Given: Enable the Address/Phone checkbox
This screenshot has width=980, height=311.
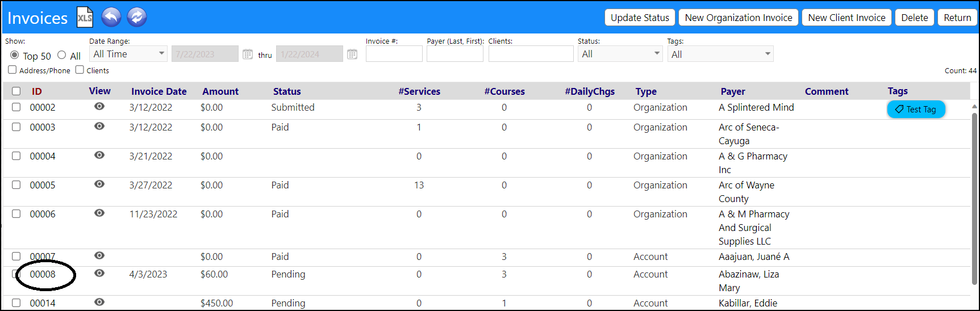Looking at the screenshot, I should (x=12, y=70).
